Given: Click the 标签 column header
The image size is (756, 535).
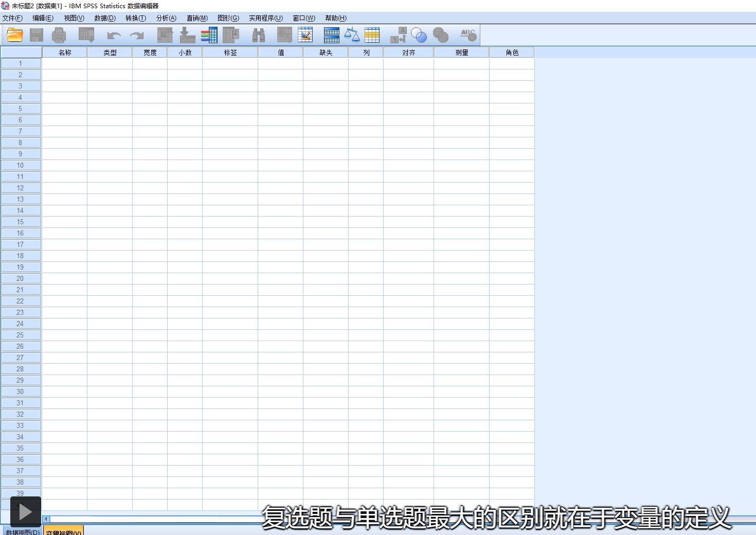Looking at the screenshot, I should (x=230, y=52).
